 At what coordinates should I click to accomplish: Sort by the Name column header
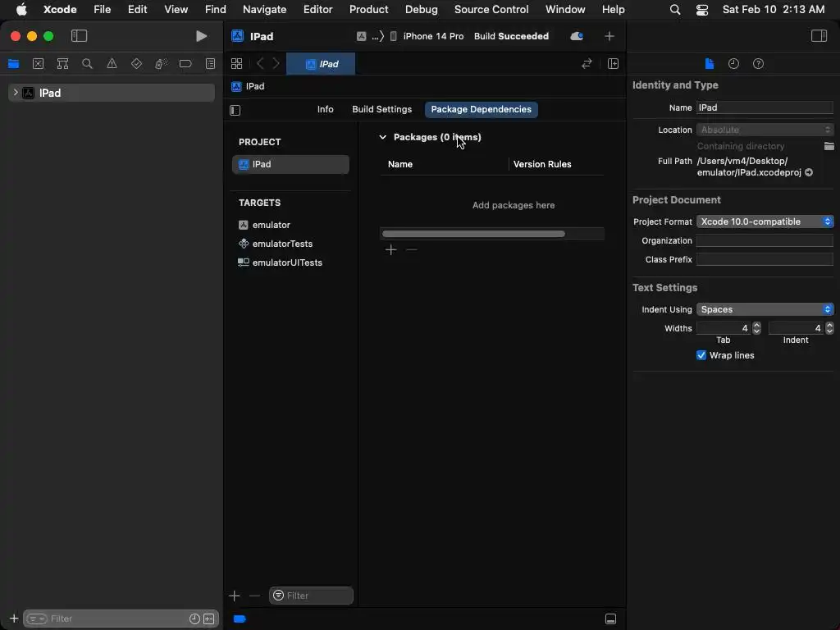[400, 164]
